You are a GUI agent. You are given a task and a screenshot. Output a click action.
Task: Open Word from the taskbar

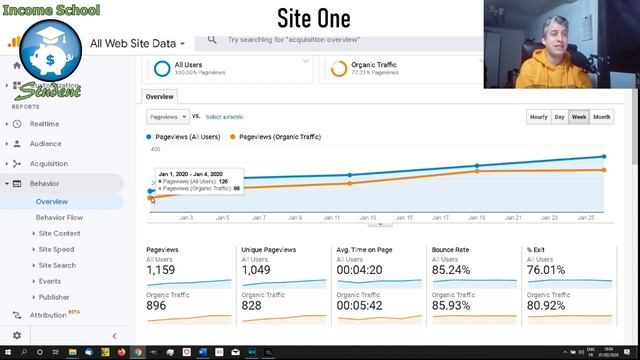(x=203, y=352)
